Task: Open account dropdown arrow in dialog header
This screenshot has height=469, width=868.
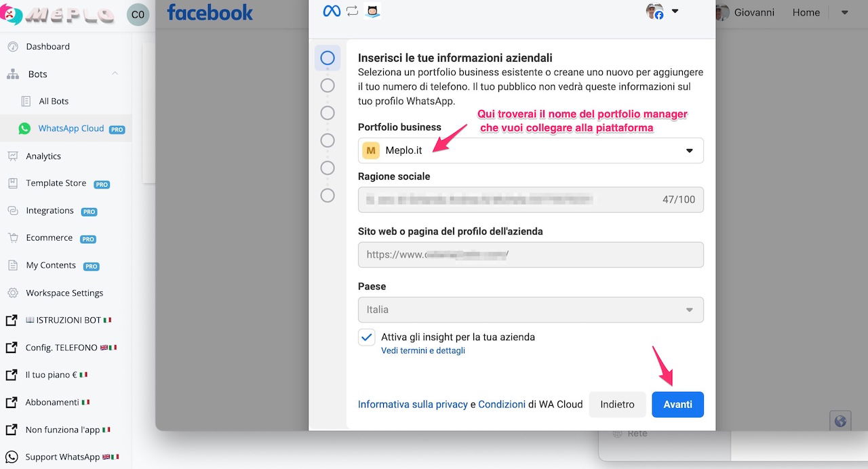Action: pos(675,12)
